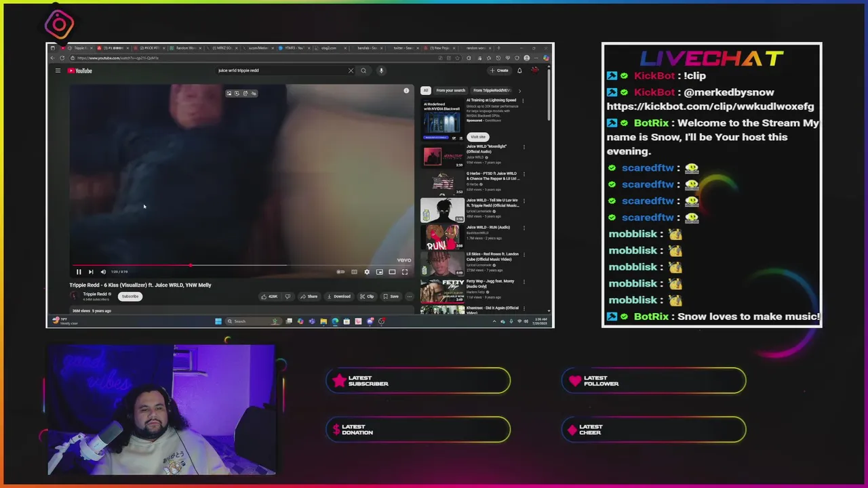This screenshot has height=488, width=868.
Task: Open options menu for Tell Me U Luv Me
Action: pos(524,201)
